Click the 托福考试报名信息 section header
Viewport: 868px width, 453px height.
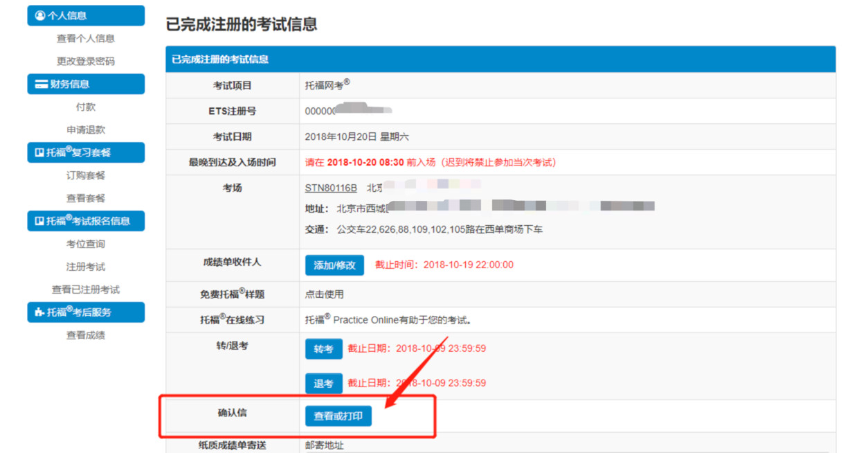pyautogui.click(x=86, y=221)
